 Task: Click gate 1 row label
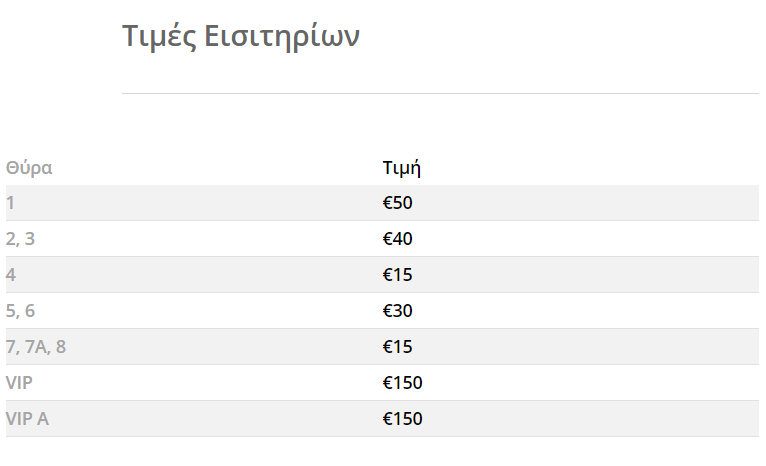point(10,203)
